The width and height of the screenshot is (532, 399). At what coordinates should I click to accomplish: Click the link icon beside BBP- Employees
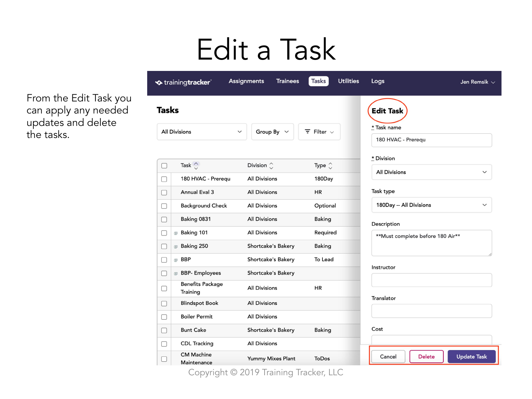tap(176, 273)
